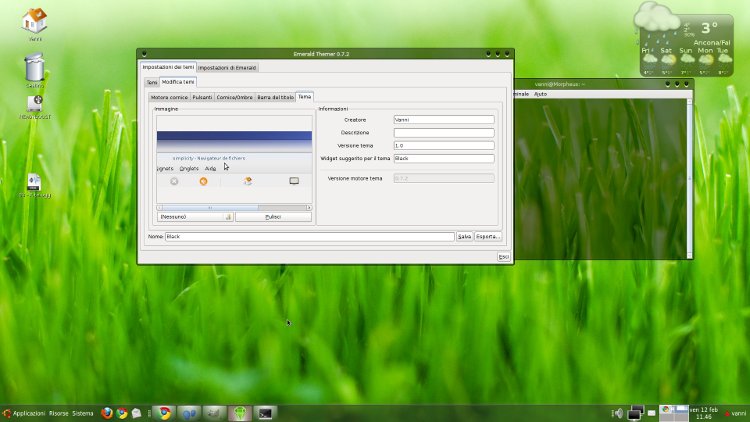Switch to the Terminal taskbar button
The width and height of the screenshot is (750, 422).
(265, 413)
